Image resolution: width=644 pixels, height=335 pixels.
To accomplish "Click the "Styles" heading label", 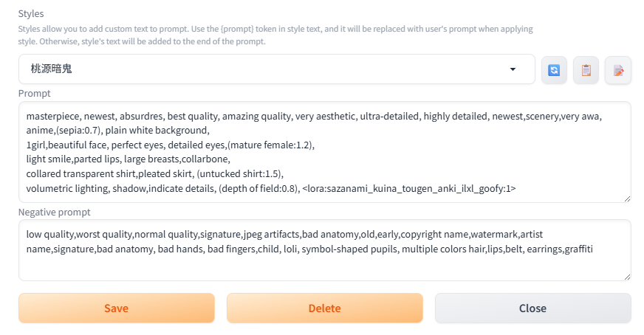I will (31, 13).
